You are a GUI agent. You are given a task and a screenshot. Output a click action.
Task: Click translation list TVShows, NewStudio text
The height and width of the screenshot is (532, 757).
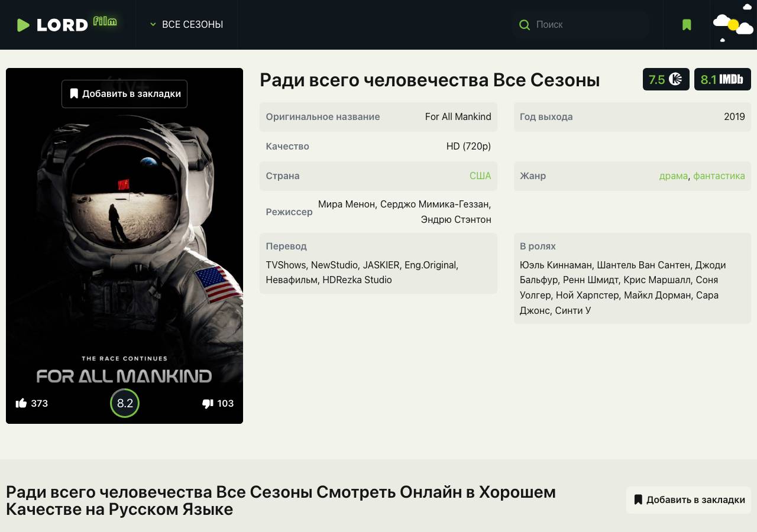point(362,273)
